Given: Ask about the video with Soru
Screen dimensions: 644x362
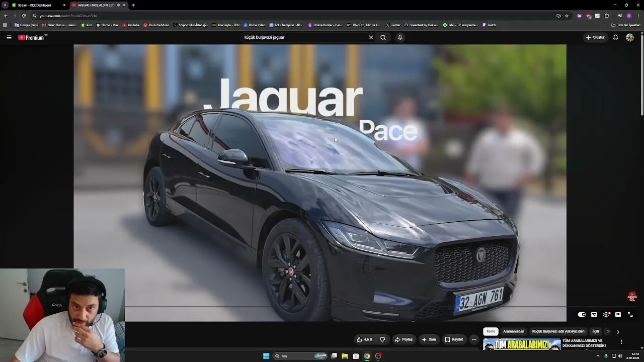Looking at the screenshot, I should click(x=429, y=339).
